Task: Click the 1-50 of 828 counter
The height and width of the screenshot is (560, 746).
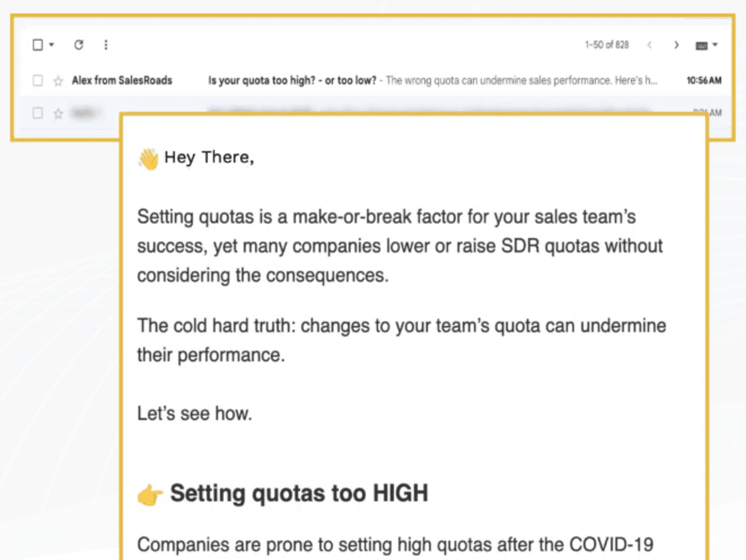Action: 607,45
